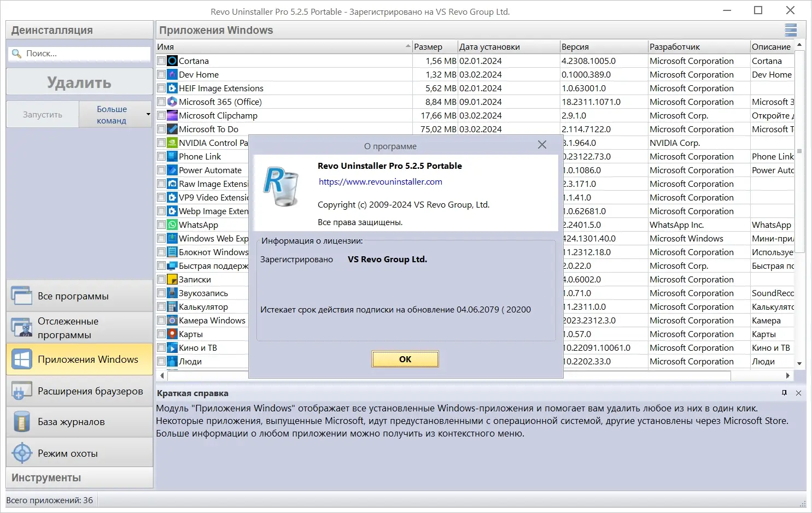Pin the Краткая справка panel
Viewport: 812px width, 513px height.
click(x=784, y=393)
